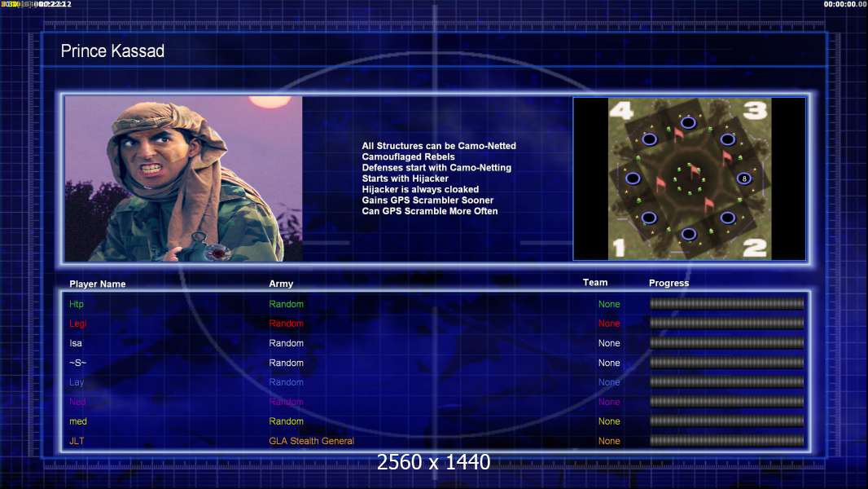The height and width of the screenshot is (489, 868).
Task: Click the map preview thumbnail
Action: point(689,178)
